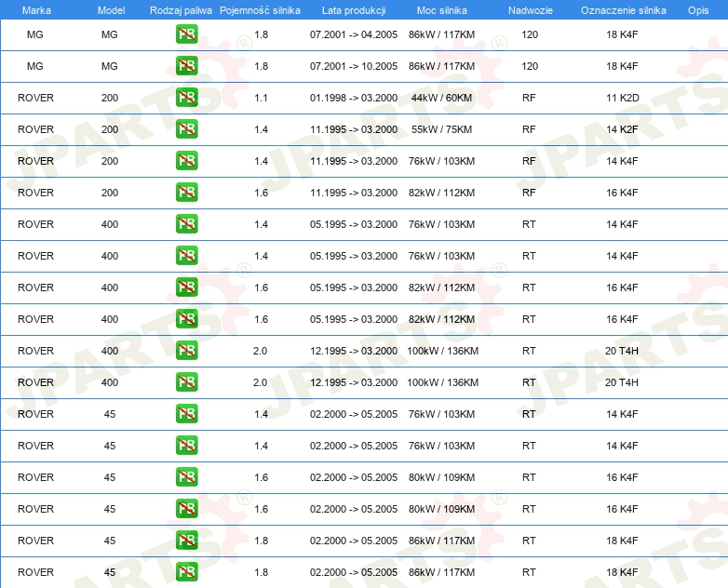Select 86kW / 117KM in MG row ending 04.2005
This screenshot has width=728, height=588.
441,34
